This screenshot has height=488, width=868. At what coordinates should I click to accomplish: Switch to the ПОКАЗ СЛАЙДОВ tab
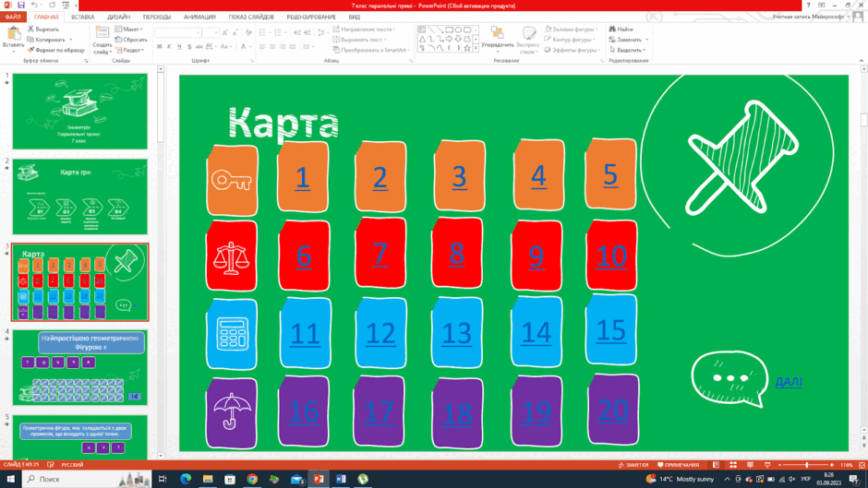(x=251, y=18)
